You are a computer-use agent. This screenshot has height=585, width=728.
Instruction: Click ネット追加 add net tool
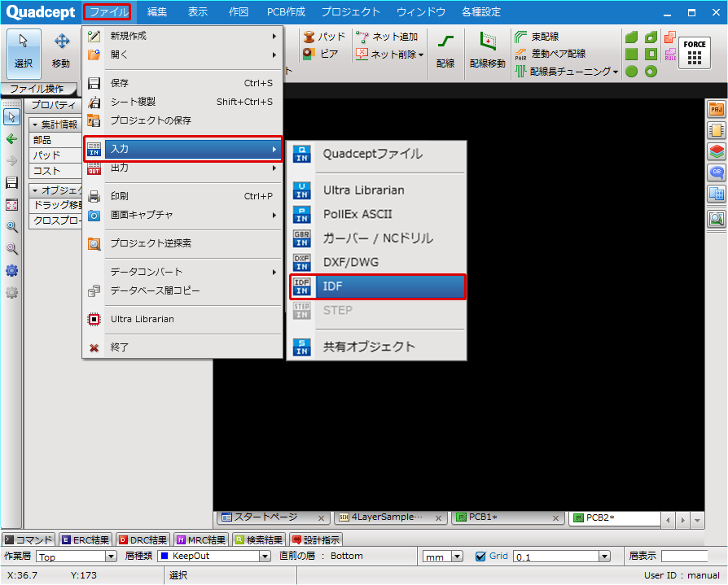point(387,37)
